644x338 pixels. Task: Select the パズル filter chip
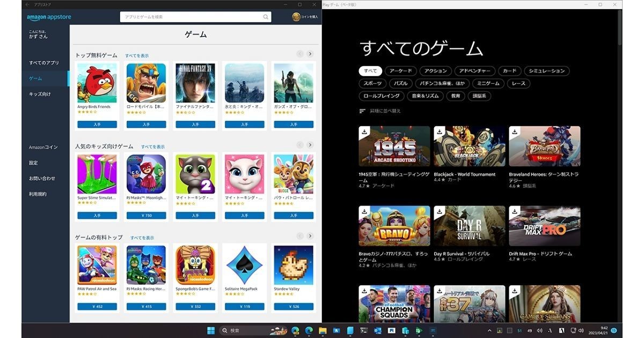click(x=400, y=84)
